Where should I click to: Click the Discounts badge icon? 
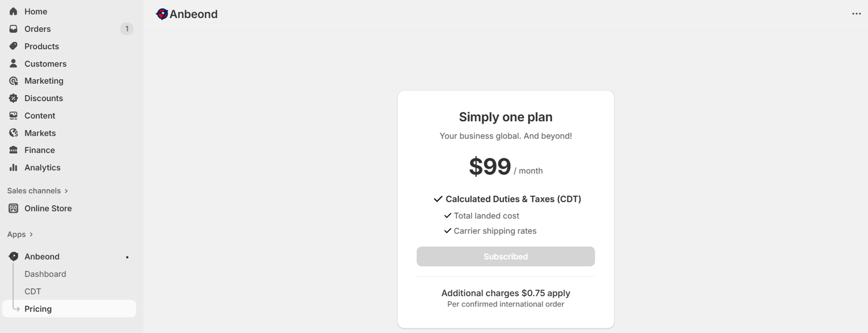pos(13,98)
